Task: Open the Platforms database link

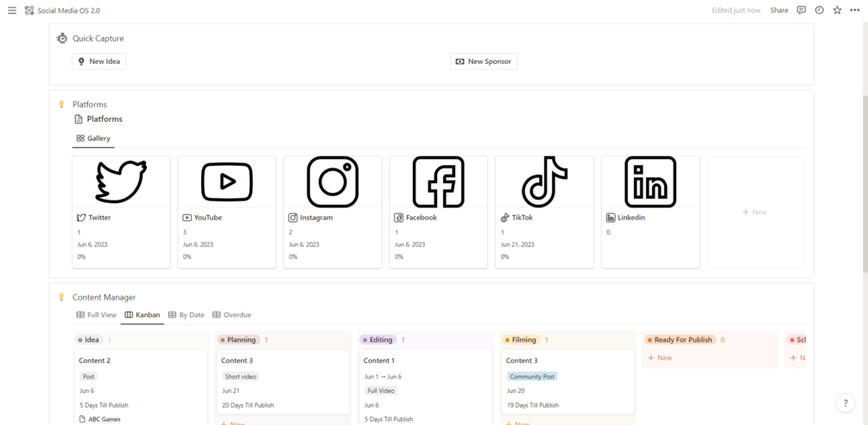Action: [105, 119]
